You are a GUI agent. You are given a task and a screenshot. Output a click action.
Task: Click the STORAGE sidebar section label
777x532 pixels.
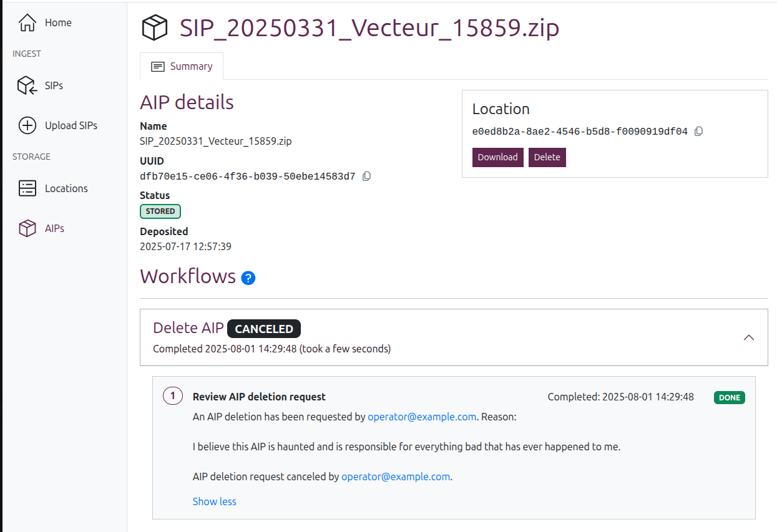tap(31, 157)
